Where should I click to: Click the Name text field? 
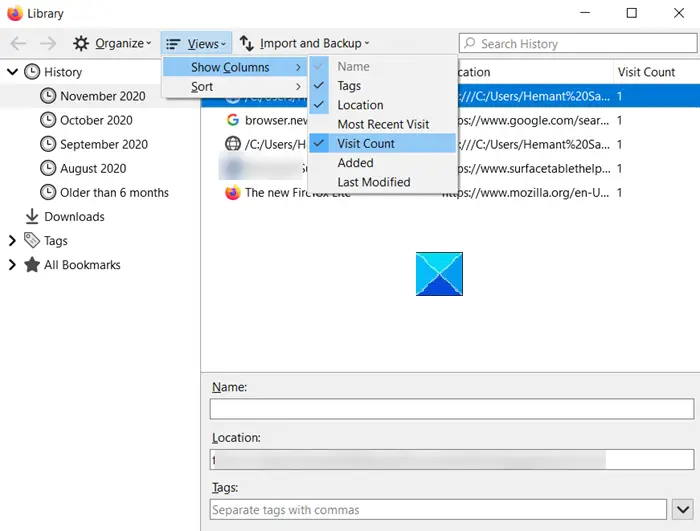pyautogui.click(x=452, y=409)
